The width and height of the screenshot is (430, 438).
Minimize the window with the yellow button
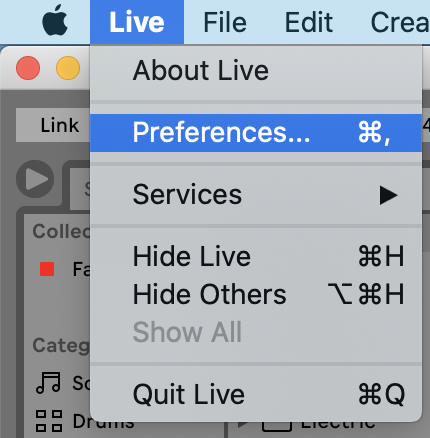pos(68,68)
